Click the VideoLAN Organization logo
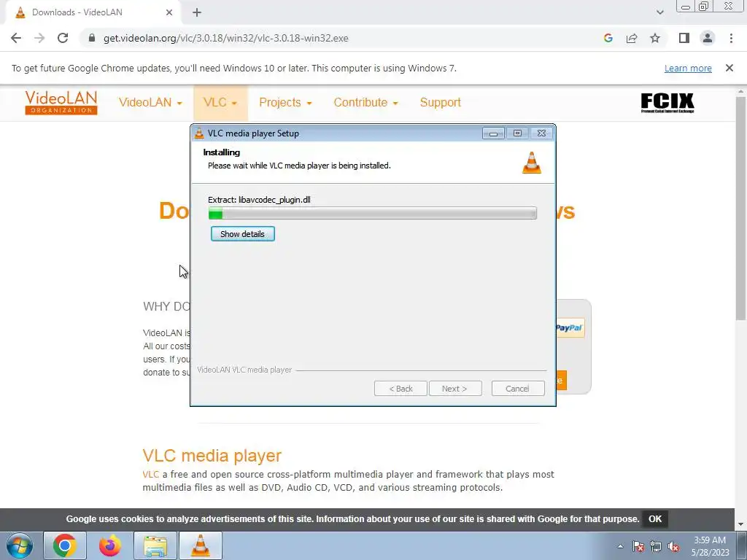This screenshot has width=747, height=560. point(61,102)
